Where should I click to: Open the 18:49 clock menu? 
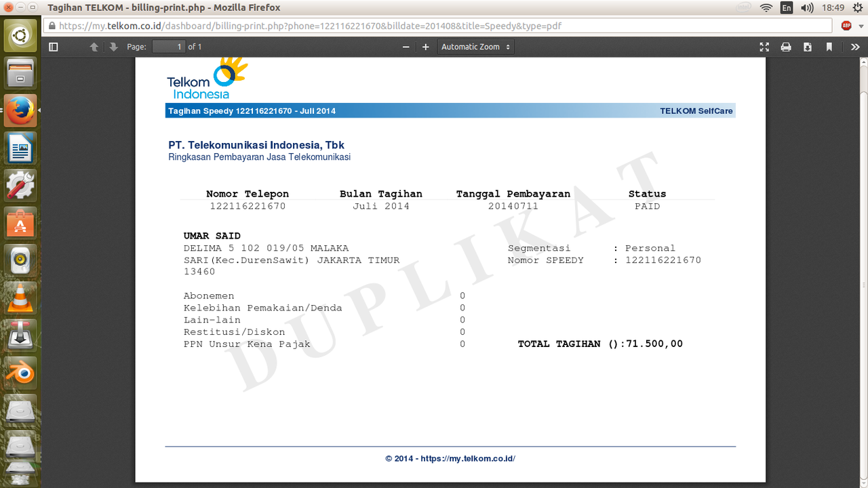(832, 7)
